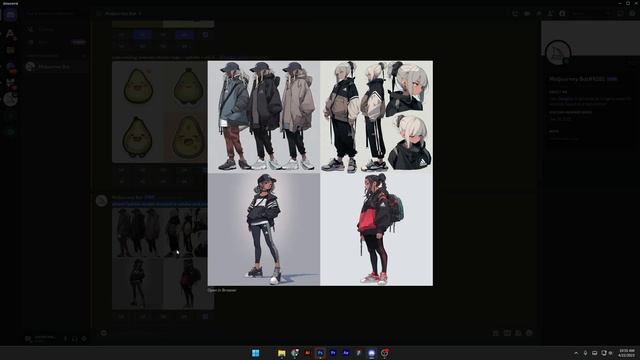Click the taskbar clock and date

627,353
